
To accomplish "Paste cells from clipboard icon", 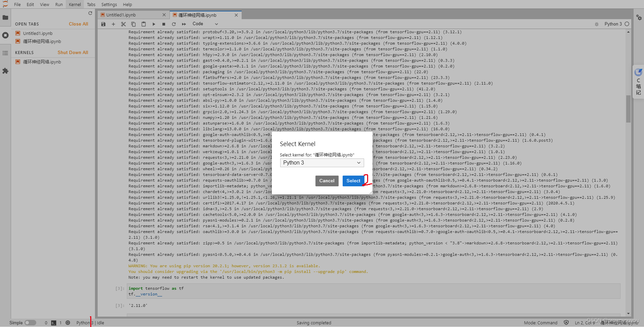I will click(x=144, y=24).
